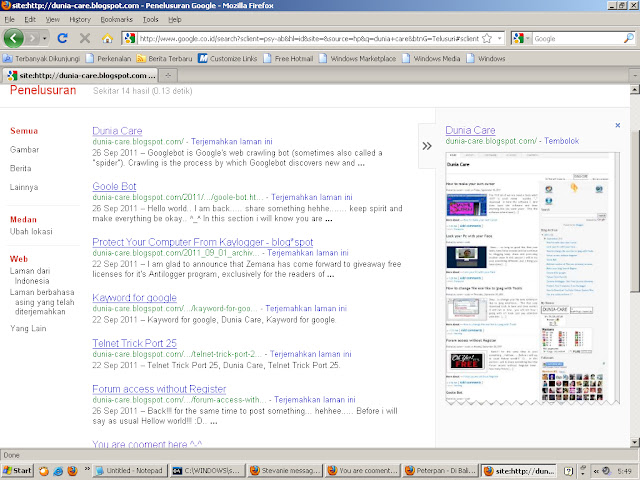Open the Windows Media bookmark

(x=431, y=58)
